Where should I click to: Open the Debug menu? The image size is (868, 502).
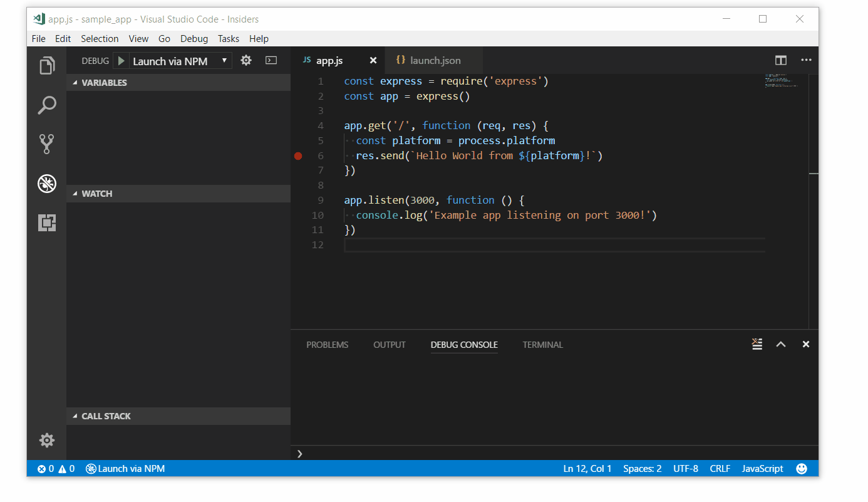pyautogui.click(x=194, y=38)
